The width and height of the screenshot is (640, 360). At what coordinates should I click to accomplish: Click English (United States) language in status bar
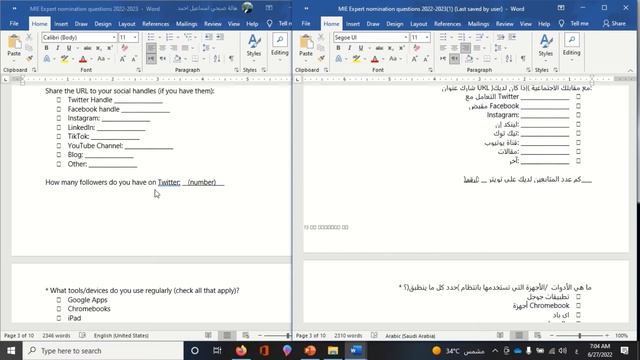tap(121, 336)
